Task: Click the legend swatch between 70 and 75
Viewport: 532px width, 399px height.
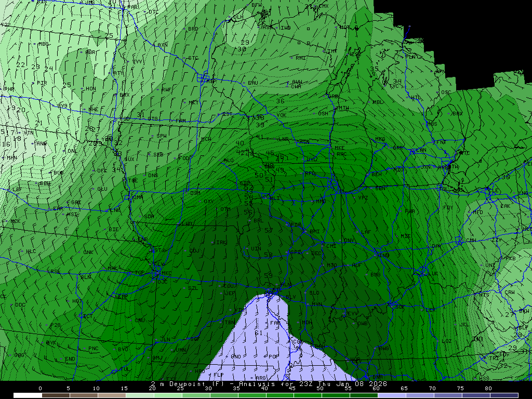Action: click(x=448, y=395)
